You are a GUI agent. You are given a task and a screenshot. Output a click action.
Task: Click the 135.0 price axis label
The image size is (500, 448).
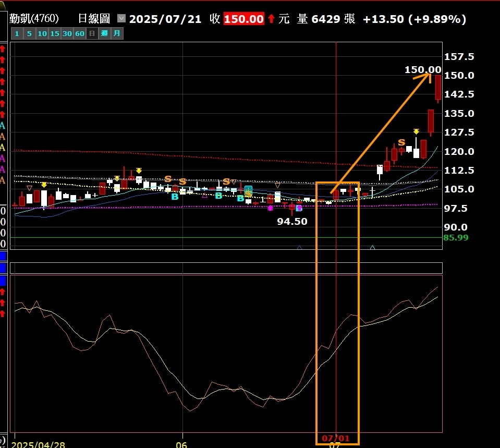pos(459,113)
